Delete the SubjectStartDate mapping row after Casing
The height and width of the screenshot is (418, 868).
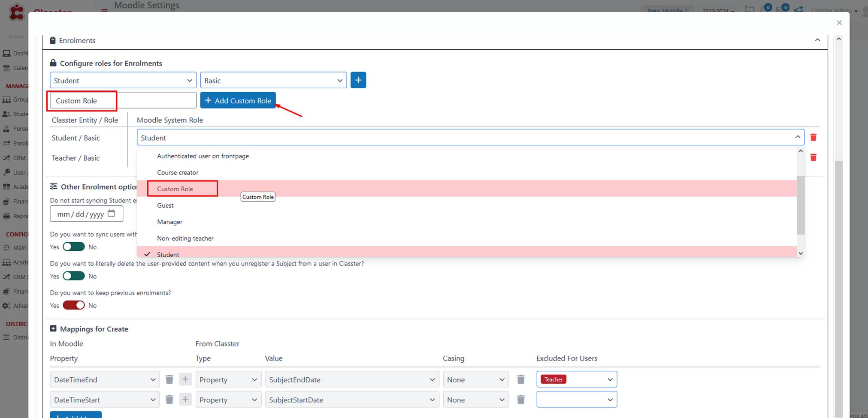(521, 400)
